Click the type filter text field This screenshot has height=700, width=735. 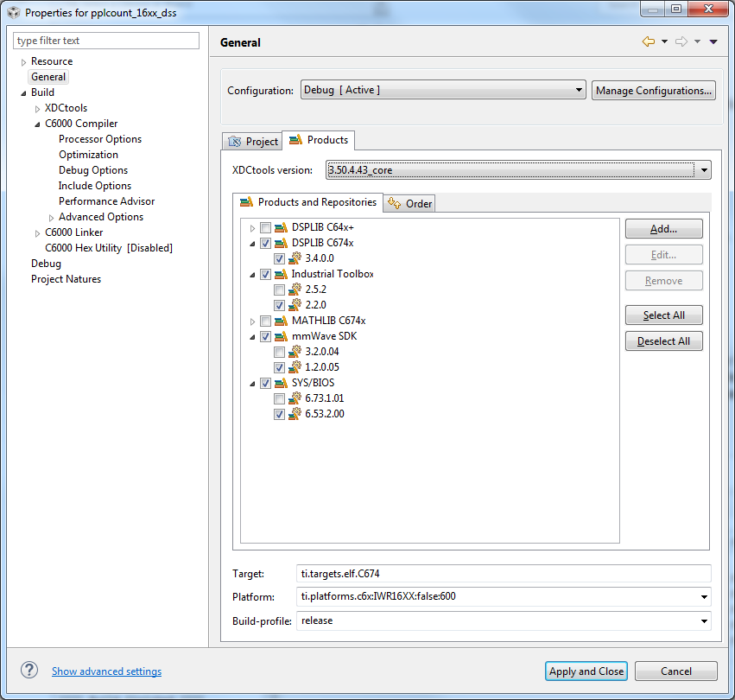click(106, 41)
